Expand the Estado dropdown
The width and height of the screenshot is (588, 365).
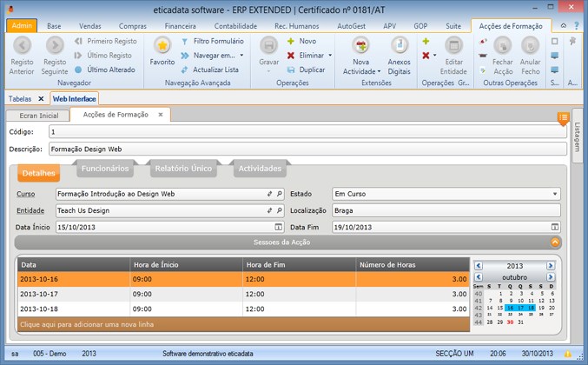555,194
